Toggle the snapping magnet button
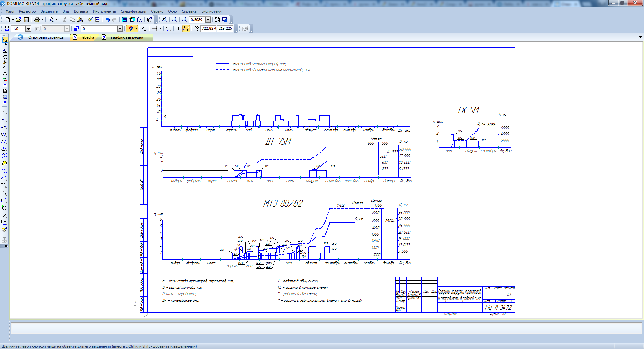The image size is (644, 349). tap(130, 29)
